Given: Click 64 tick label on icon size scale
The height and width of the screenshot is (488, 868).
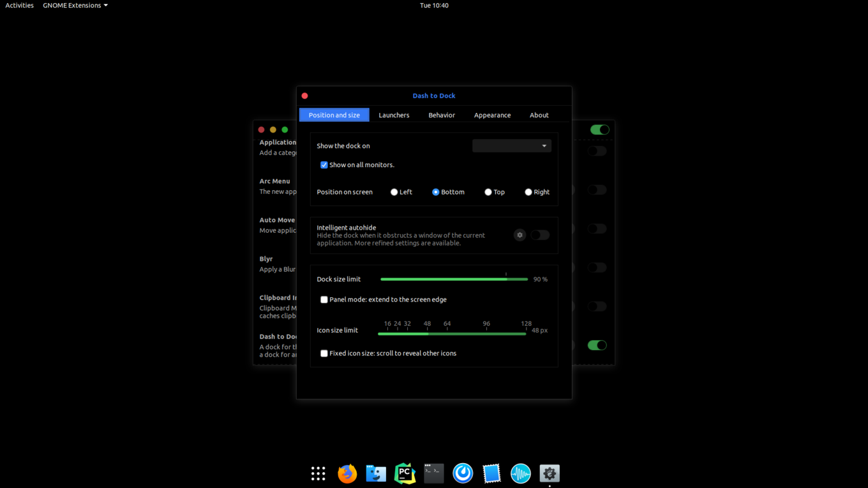Looking at the screenshot, I should point(447,323).
